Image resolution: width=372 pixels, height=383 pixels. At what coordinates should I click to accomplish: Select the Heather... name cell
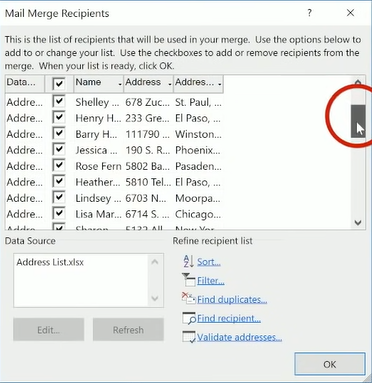point(98,182)
